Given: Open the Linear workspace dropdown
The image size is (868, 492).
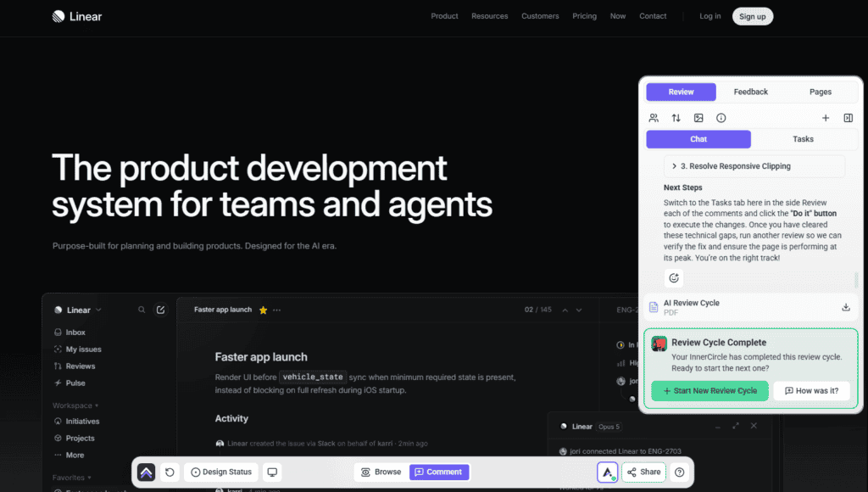Looking at the screenshot, I should (78, 310).
